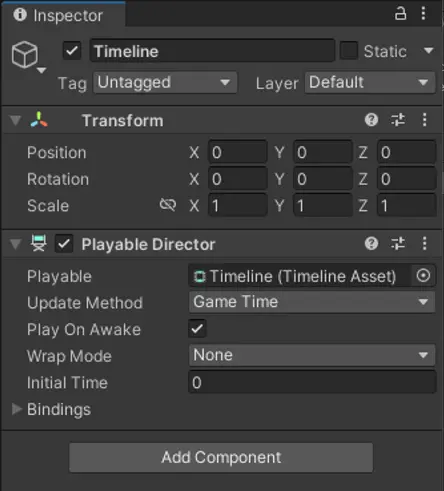Open the Default layer dropdown

click(x=370, y=82)
